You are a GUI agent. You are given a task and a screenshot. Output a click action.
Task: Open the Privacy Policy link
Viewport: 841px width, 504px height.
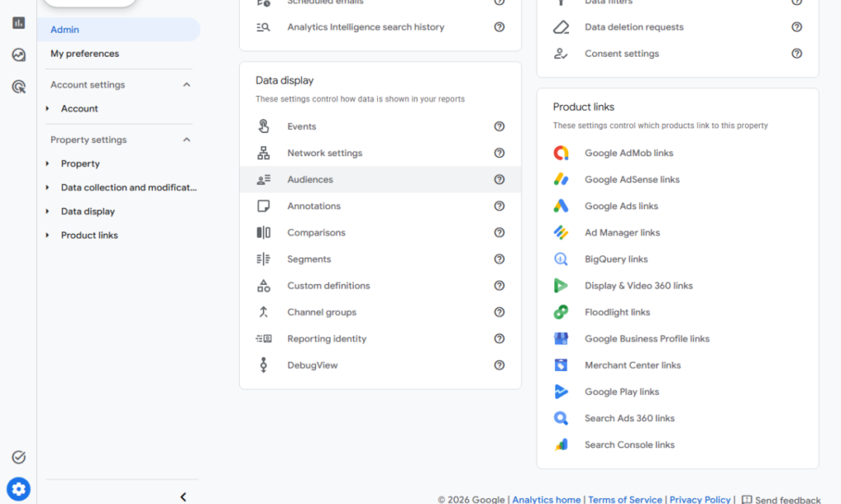(700, 499)
